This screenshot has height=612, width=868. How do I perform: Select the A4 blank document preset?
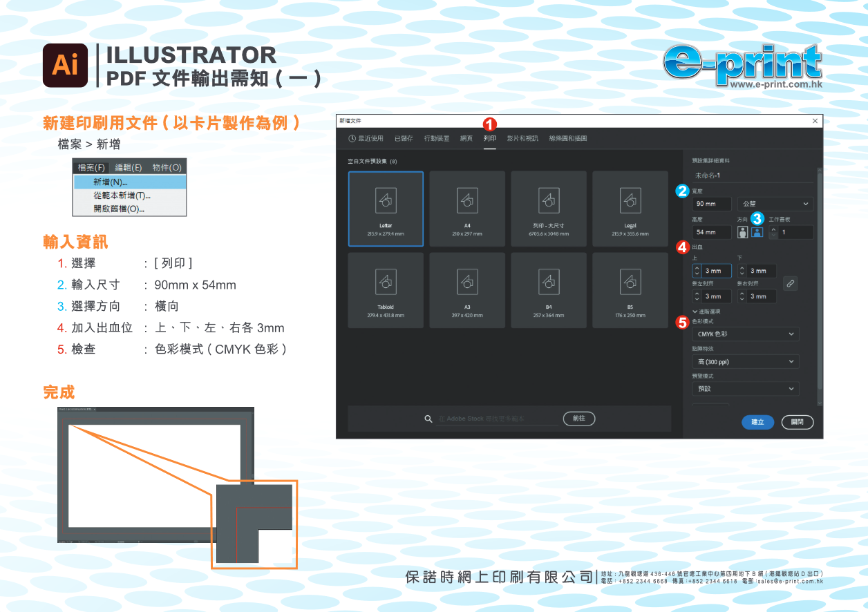click(x=467, y=209)
